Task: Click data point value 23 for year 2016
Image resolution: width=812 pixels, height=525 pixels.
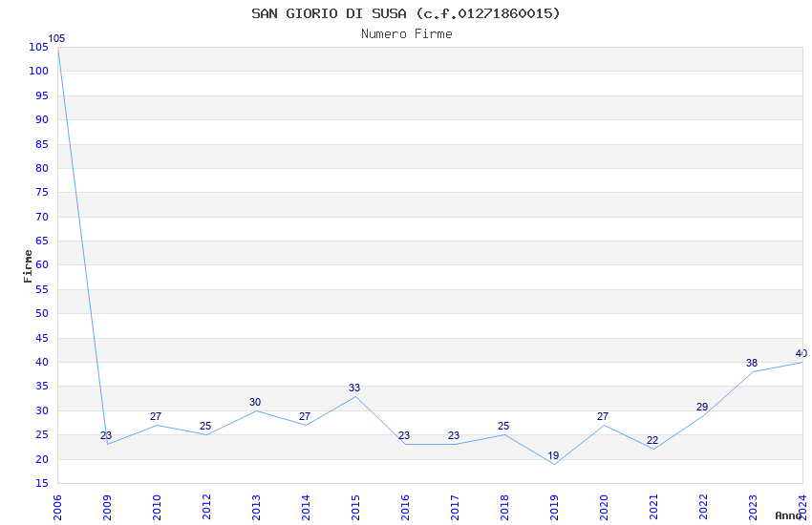Action: 404,435
